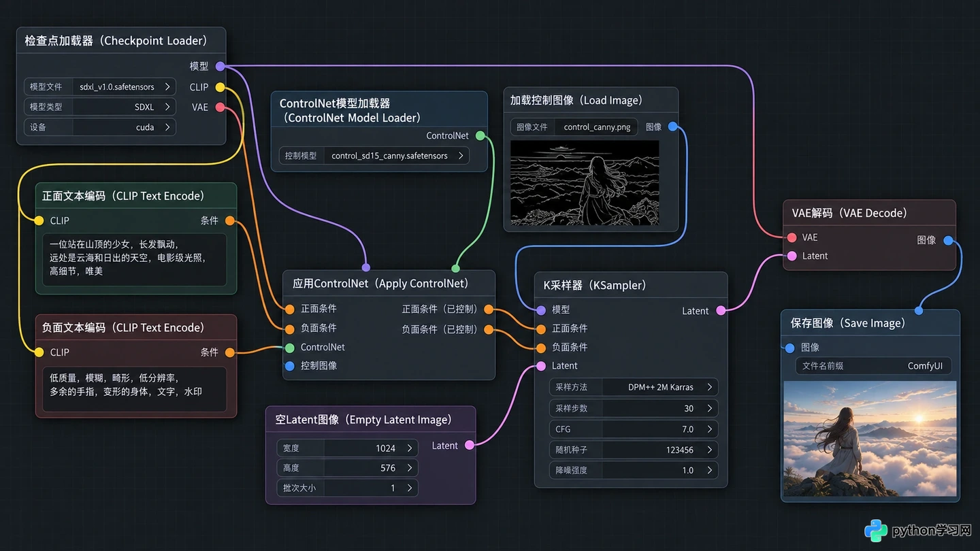The image size is (980, 551).
Task: Click the 图像 output socket on VAE Decode
Action: (948, 240)
